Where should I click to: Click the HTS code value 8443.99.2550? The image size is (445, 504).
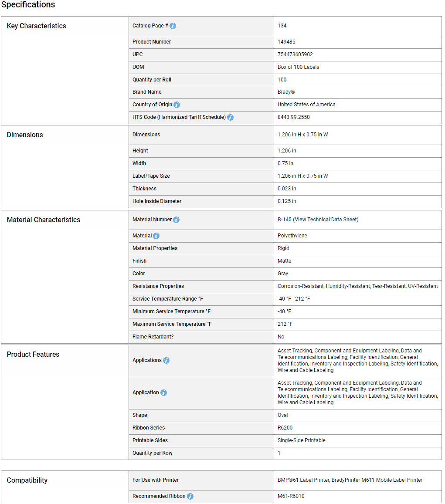(294, 117)
